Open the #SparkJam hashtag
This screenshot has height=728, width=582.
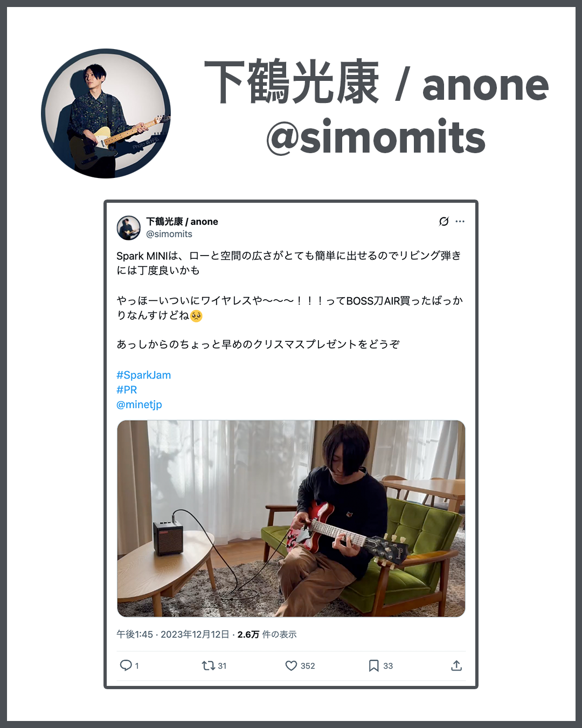(143, 375)
